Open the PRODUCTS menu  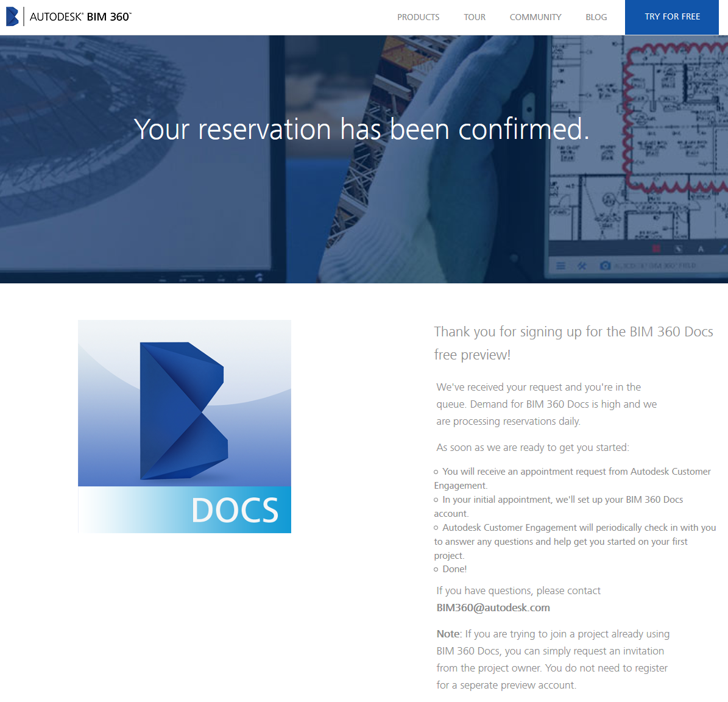click(418, 17)
